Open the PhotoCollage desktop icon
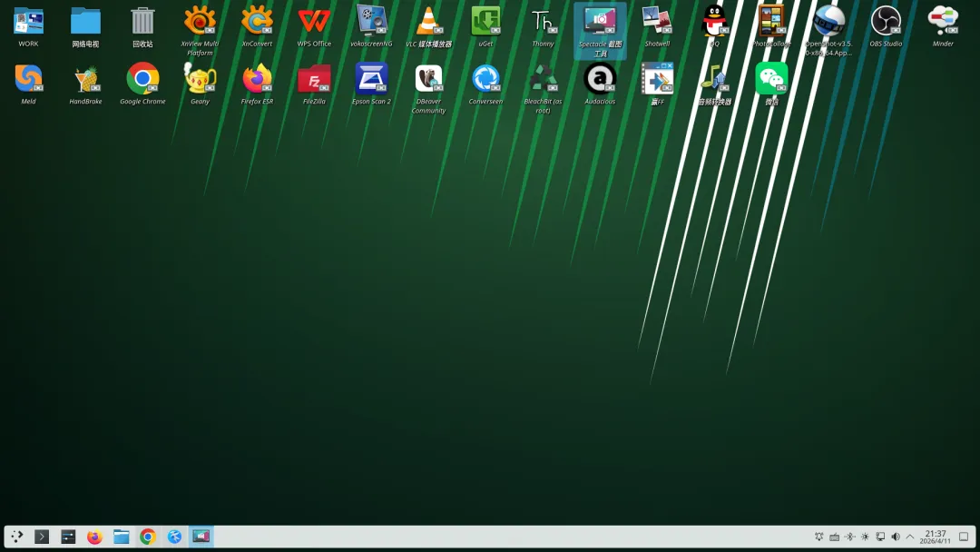 771,21
